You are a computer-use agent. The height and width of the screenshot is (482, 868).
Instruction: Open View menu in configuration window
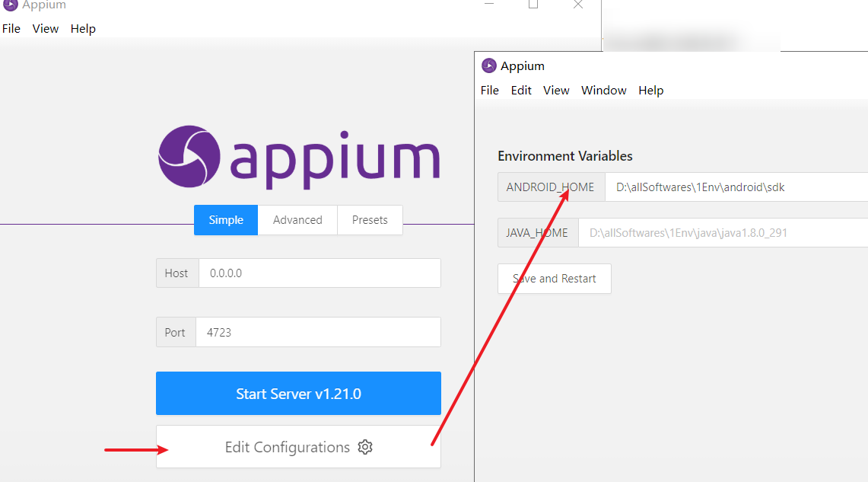[x=556, y=91]
